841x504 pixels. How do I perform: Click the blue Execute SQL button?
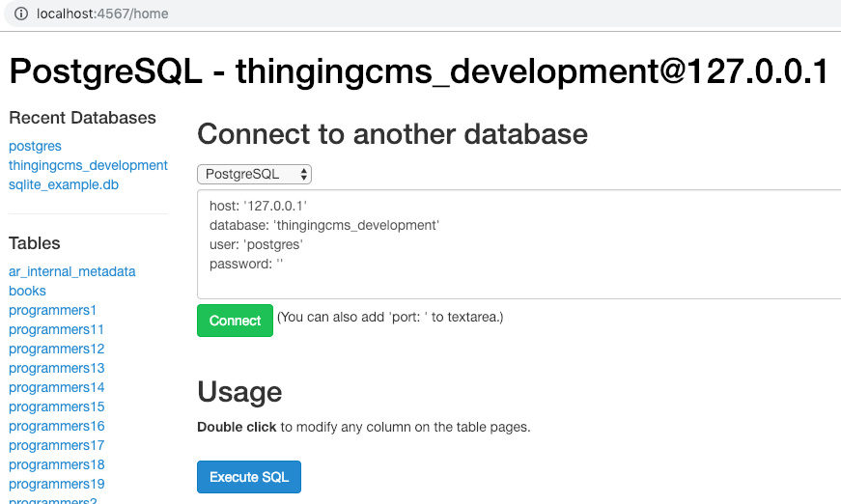249,477
